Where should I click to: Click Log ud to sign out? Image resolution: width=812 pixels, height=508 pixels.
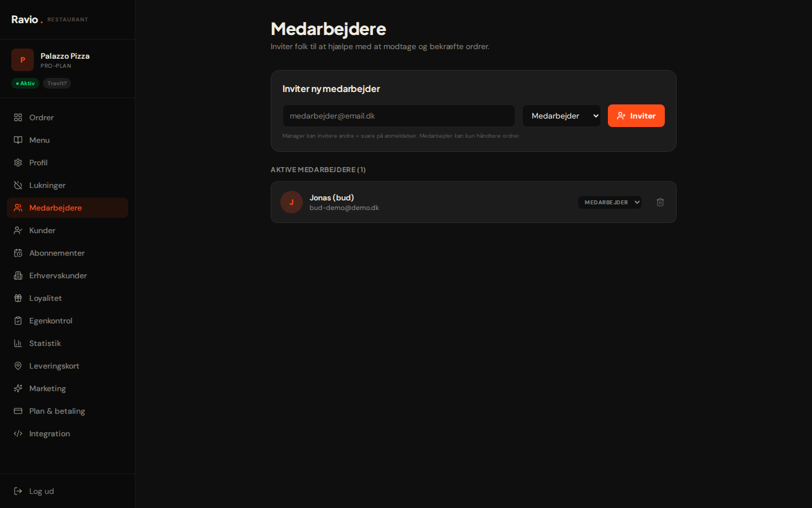click(67, 491)
